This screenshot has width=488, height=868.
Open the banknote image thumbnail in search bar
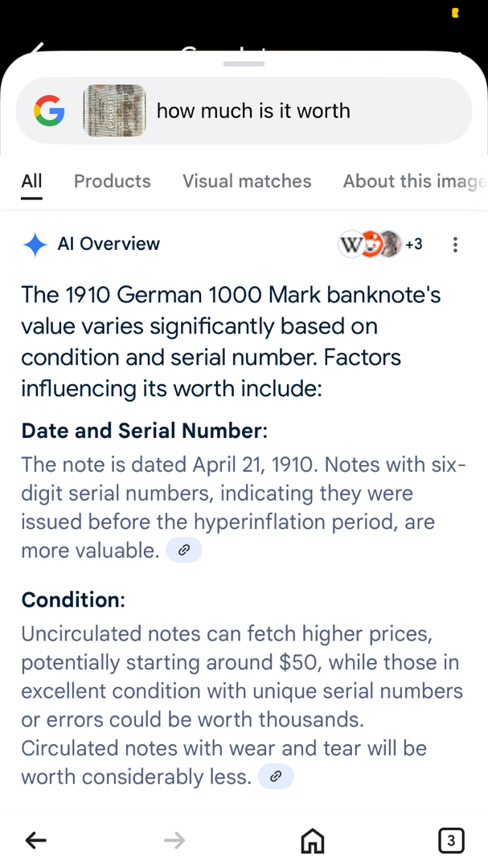[114, 111]
